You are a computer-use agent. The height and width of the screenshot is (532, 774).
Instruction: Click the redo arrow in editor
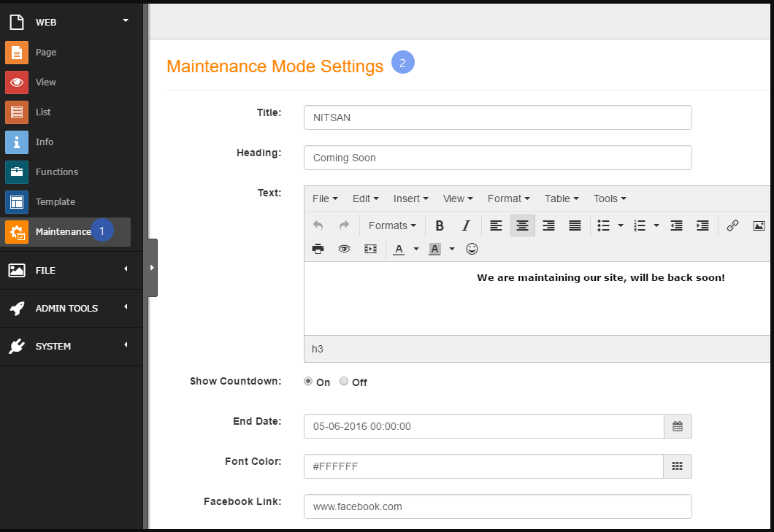[x=344, y=225]
